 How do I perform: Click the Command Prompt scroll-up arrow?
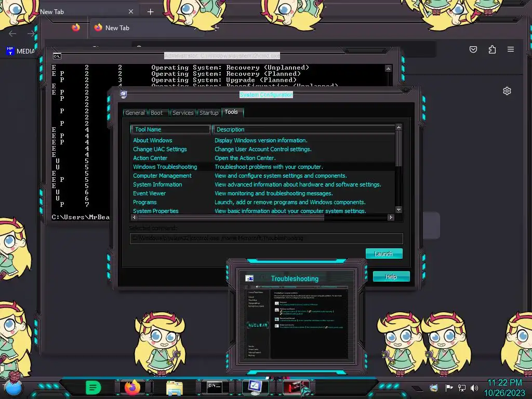pos(388,69)
